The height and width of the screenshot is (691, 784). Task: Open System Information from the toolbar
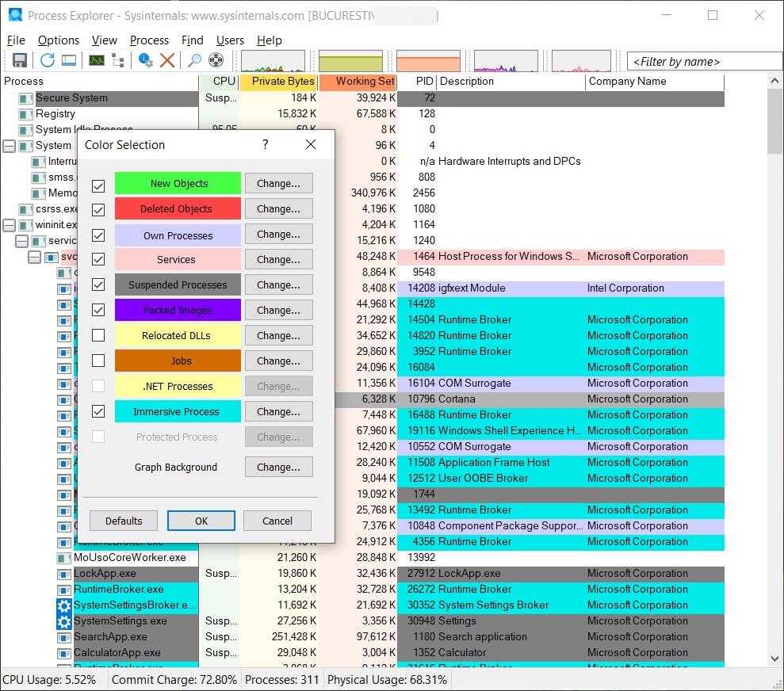point(69,60)
